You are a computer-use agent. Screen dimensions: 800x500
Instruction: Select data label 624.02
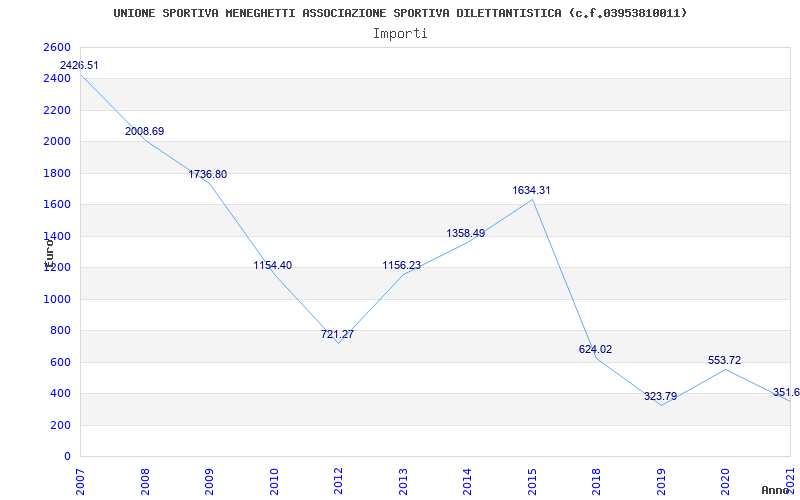(595, 349)
